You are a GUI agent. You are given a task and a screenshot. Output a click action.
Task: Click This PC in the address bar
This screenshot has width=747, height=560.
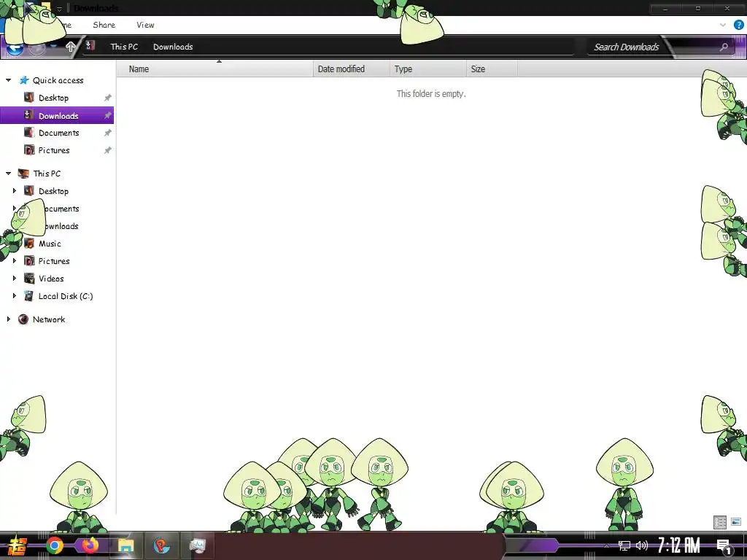tap(124, 47)
